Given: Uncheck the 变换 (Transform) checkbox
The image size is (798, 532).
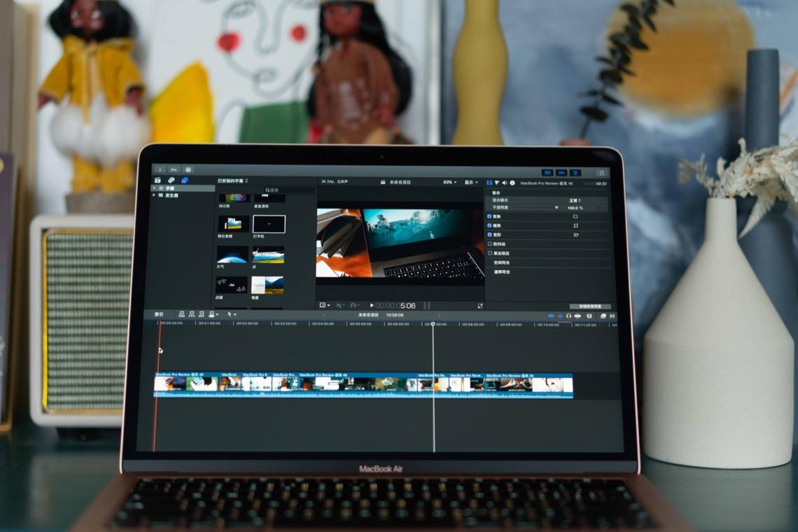Looking at the screenshot, I should coord(489,216).
